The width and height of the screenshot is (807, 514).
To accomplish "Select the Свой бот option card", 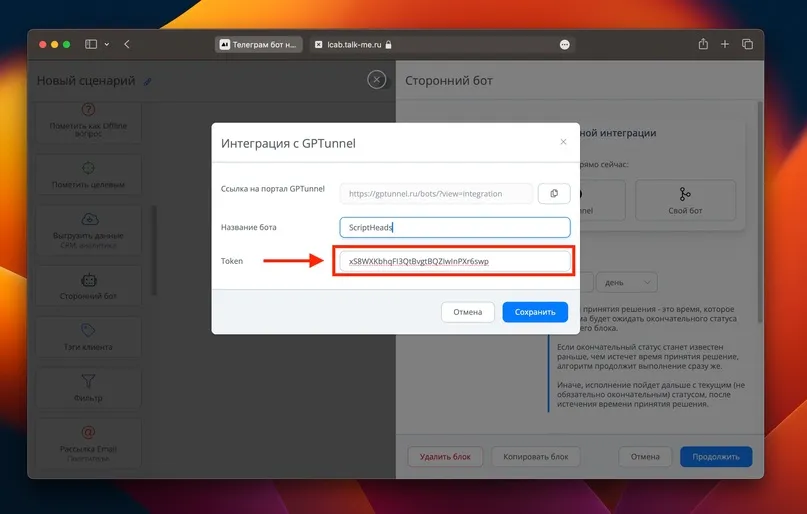I will tap(685, 200).
